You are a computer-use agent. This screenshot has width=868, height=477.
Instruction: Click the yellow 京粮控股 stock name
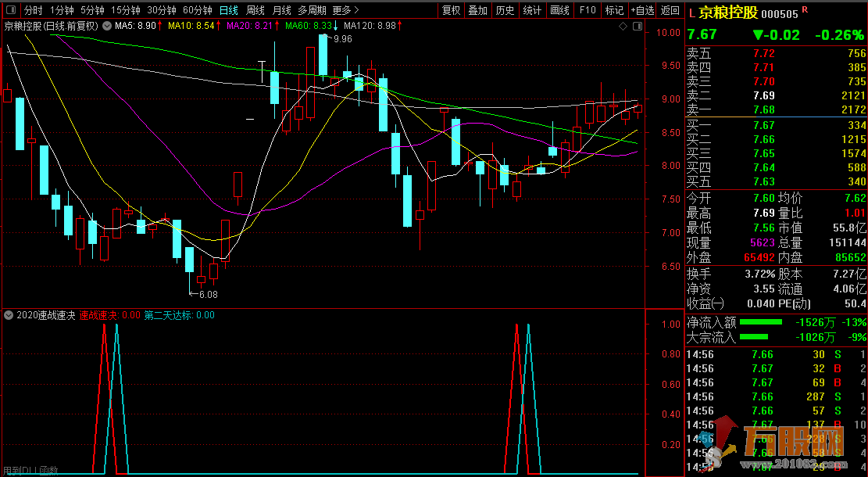[x=728, y=13]
